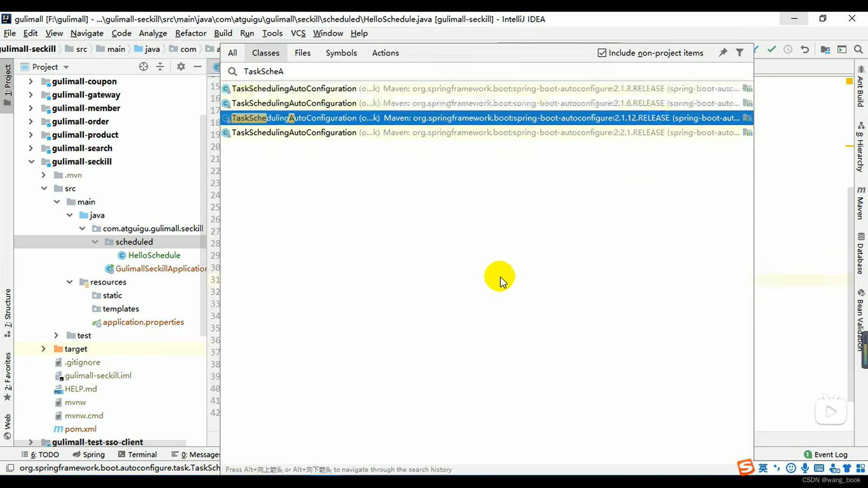Screen dimensions: 868x488
Task: Click the Sogou input method S icon
Action: click(746, 468)
